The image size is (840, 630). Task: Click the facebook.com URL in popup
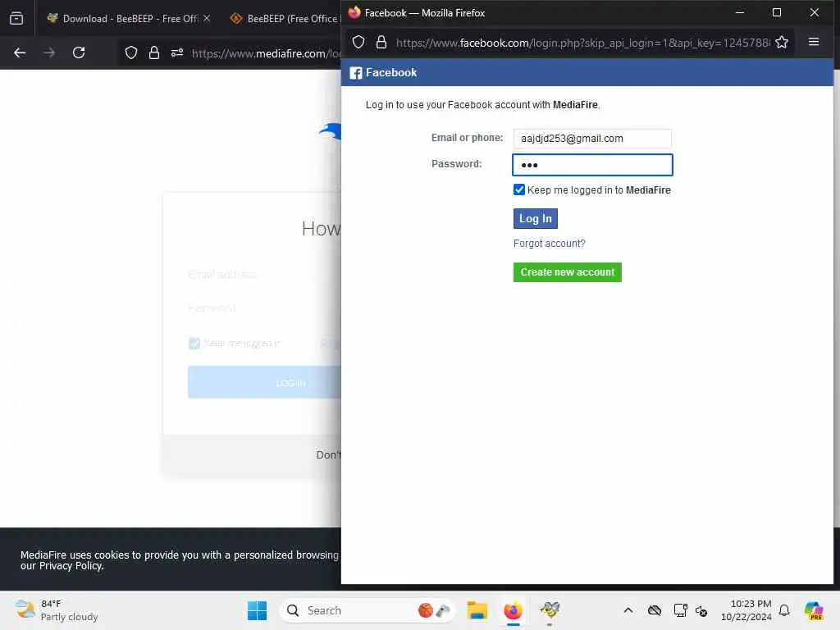pos(583,43)
